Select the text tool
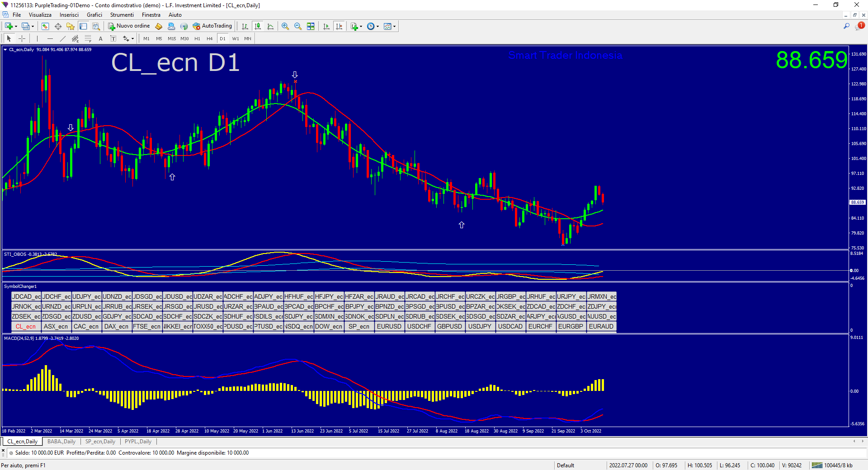 100,38
